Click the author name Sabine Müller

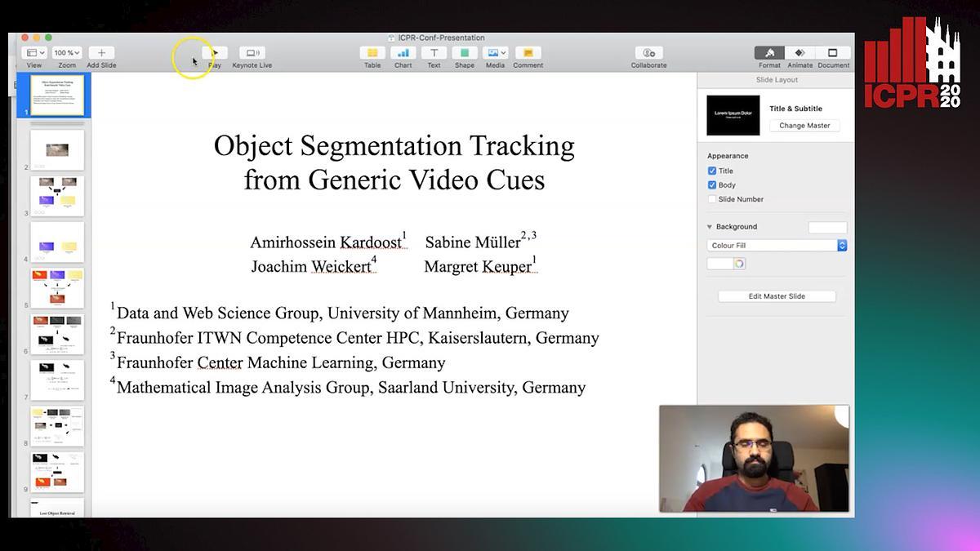(x=480, y=241)
